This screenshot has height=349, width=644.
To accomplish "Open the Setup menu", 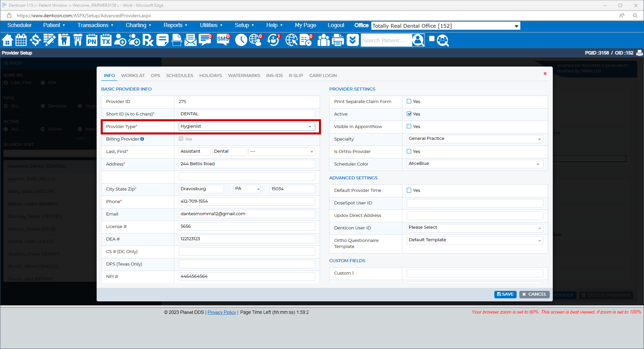I will 244,25.
